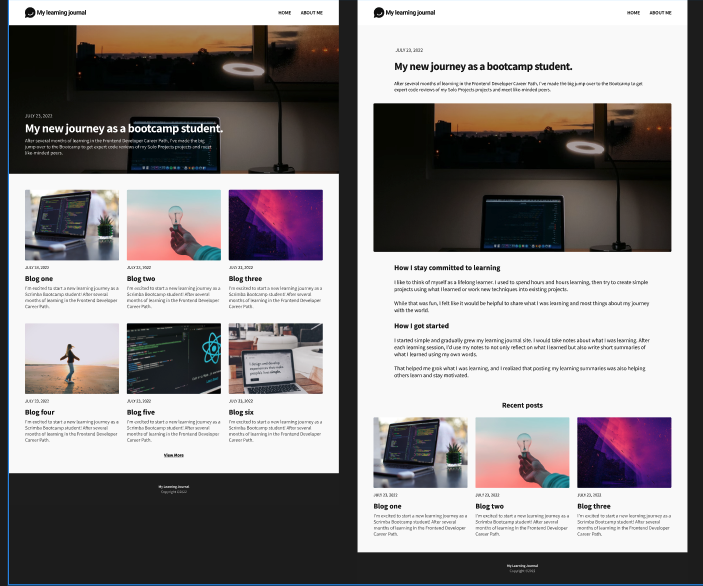This screenshot has width=703, height=586.
Task: Click the 'Blog three' title on the left page
Action: point(245,279)
